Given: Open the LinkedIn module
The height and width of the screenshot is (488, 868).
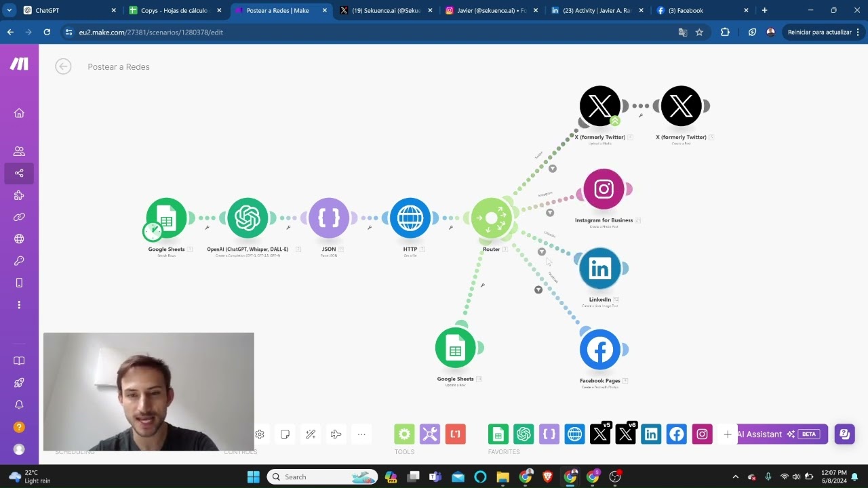Looking at the screenshot, I should click(x=600, y=268).
